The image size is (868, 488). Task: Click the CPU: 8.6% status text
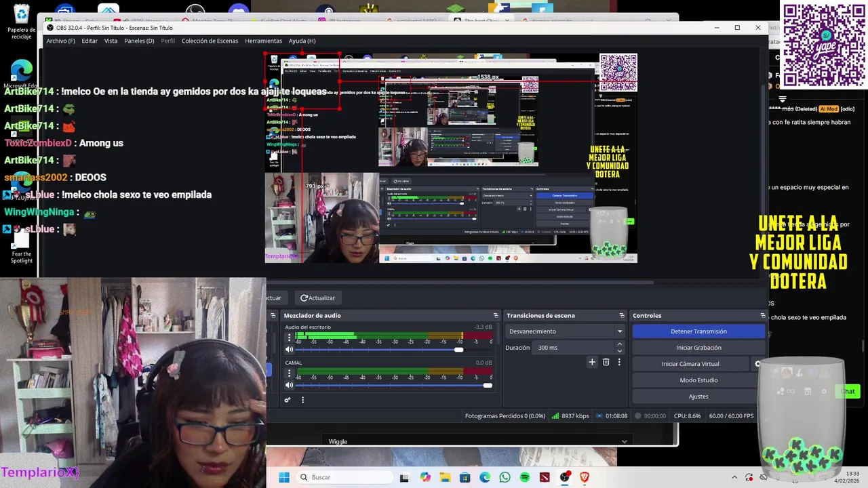click(x=687, y=416)
